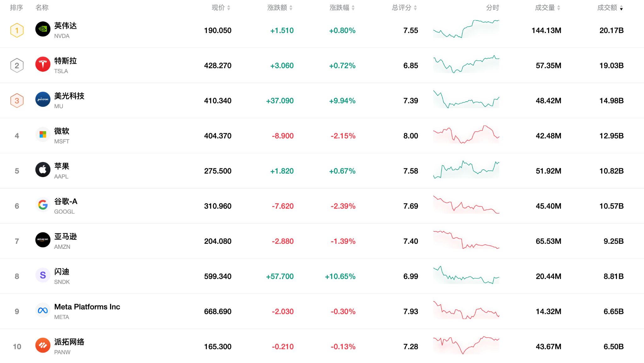
Task: Click the Google logo icon
Action: pyautogui.click(x=43, y=205)
